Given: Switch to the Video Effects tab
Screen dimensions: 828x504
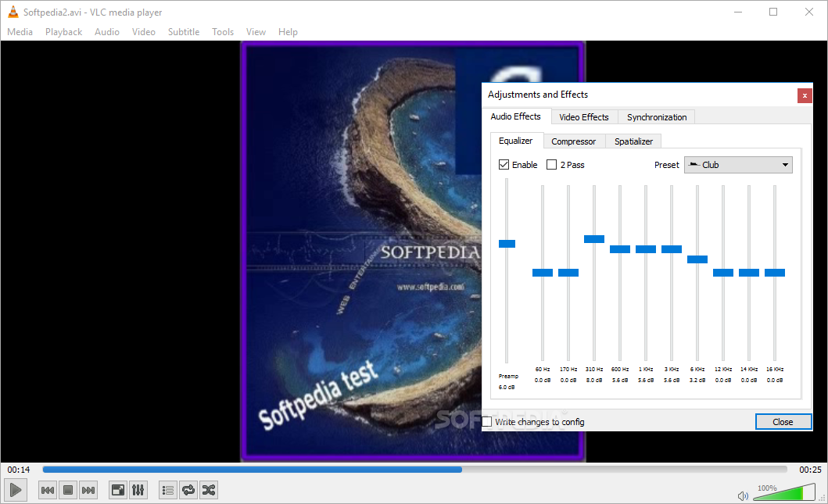Looking at the screenshot, I should point(584,117).
